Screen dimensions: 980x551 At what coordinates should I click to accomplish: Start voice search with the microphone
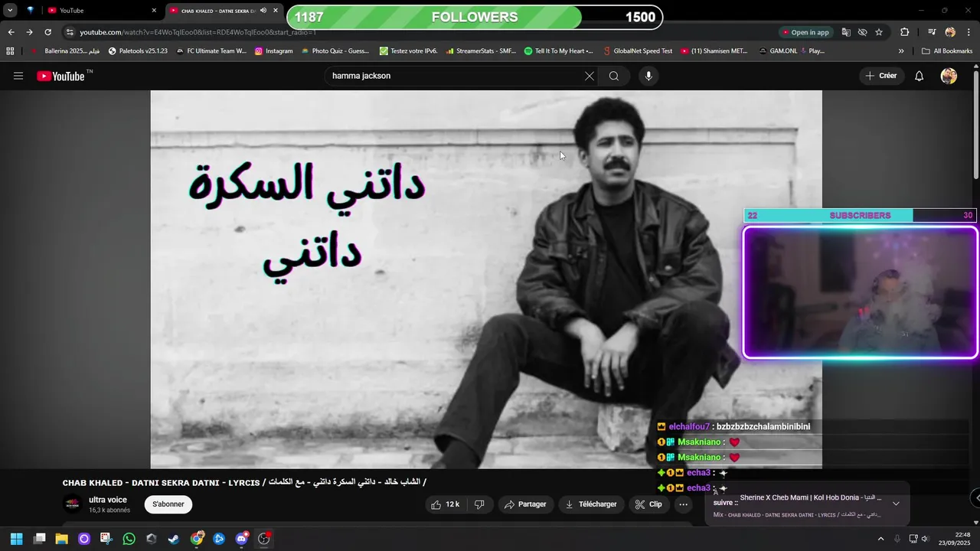(x=648, y=76)
